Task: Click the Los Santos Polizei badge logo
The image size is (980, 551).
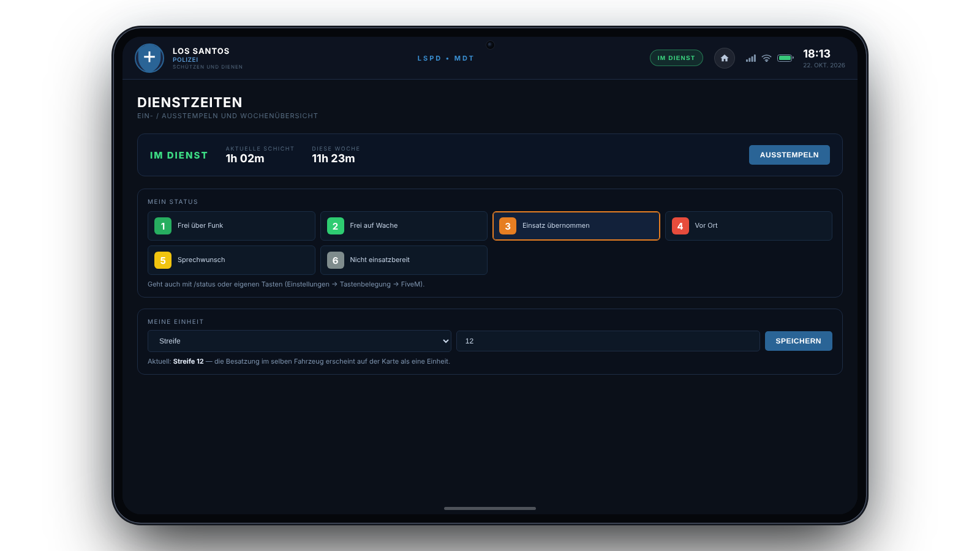Action: click(149, 58)
